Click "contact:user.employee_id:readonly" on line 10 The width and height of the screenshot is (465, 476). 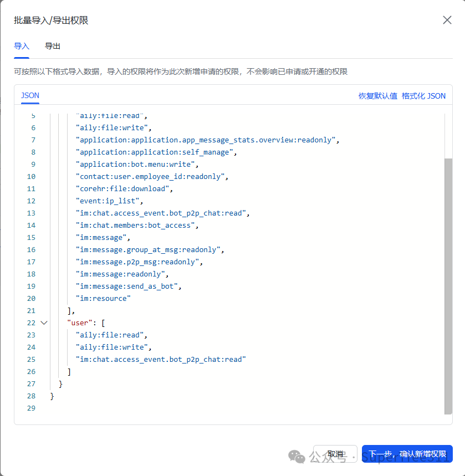tap(150, 176)
